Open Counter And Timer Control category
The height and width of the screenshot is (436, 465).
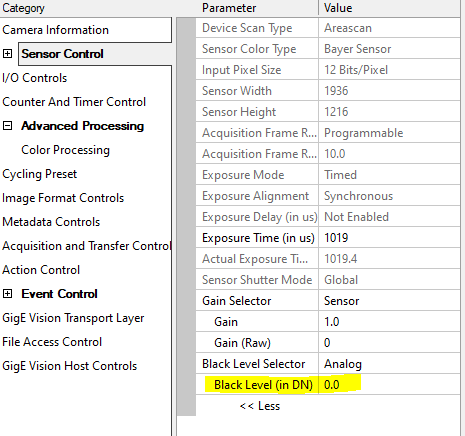coord(74,102)
